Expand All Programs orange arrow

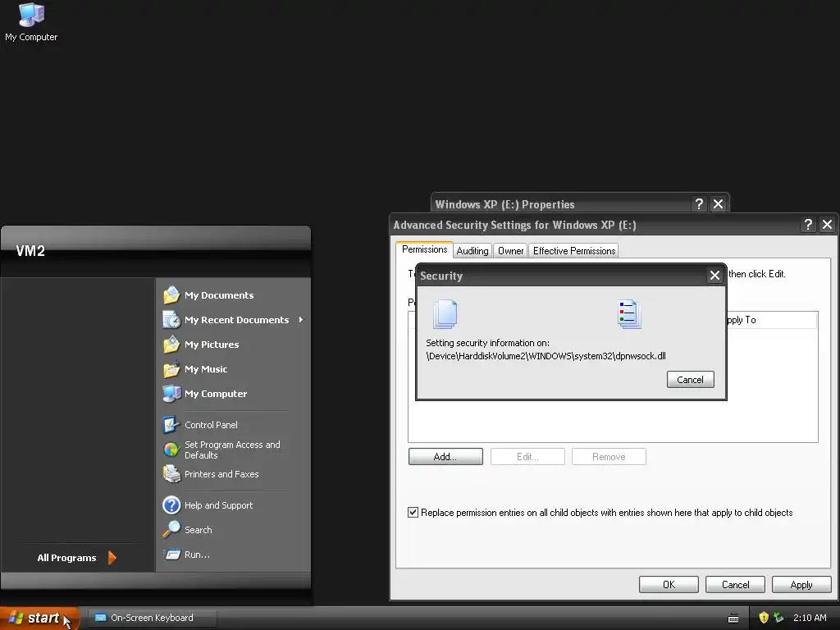click(x=112, y=558)
